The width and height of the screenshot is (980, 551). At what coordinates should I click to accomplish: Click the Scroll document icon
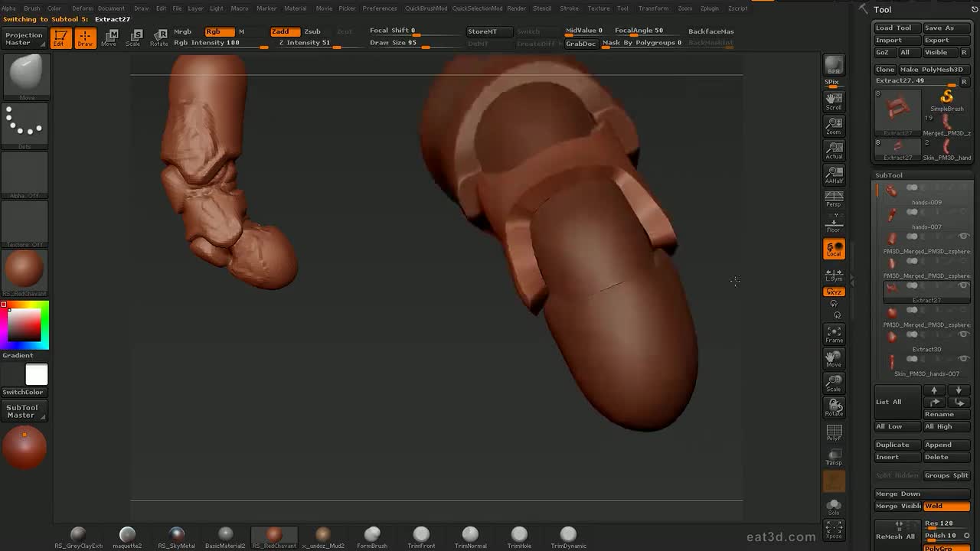click(x=834, y=101)
